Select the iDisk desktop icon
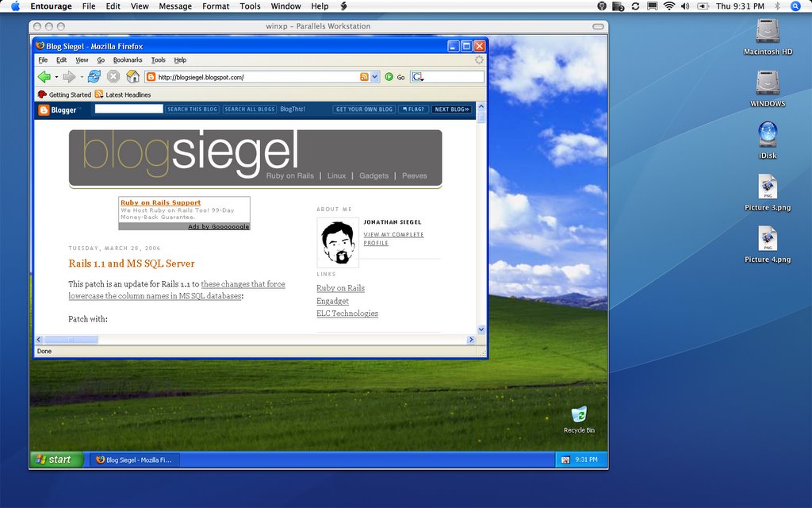This screenshot has height=508, width=812. [x=768, y=135]
